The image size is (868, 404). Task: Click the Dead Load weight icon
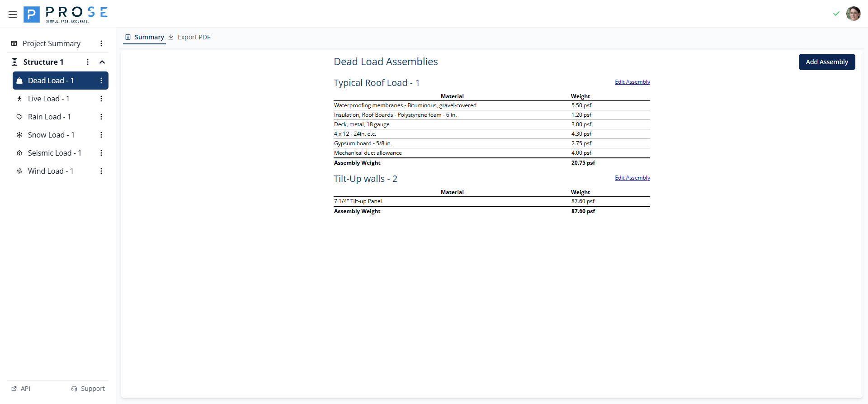point(19,81)
